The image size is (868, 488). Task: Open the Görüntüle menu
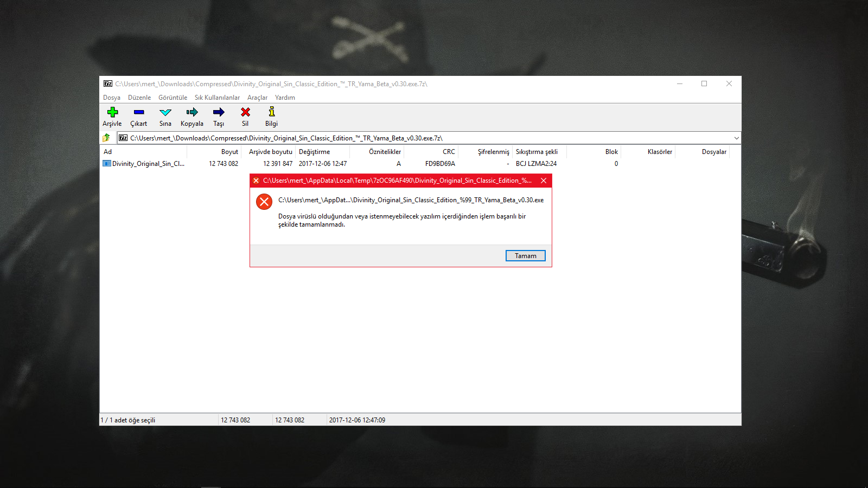[x=173, y=98]
